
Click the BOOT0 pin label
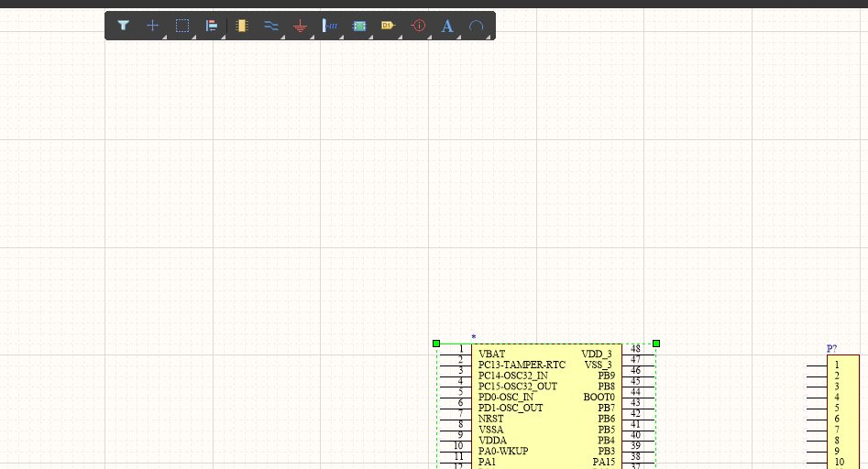click(599, 398)
